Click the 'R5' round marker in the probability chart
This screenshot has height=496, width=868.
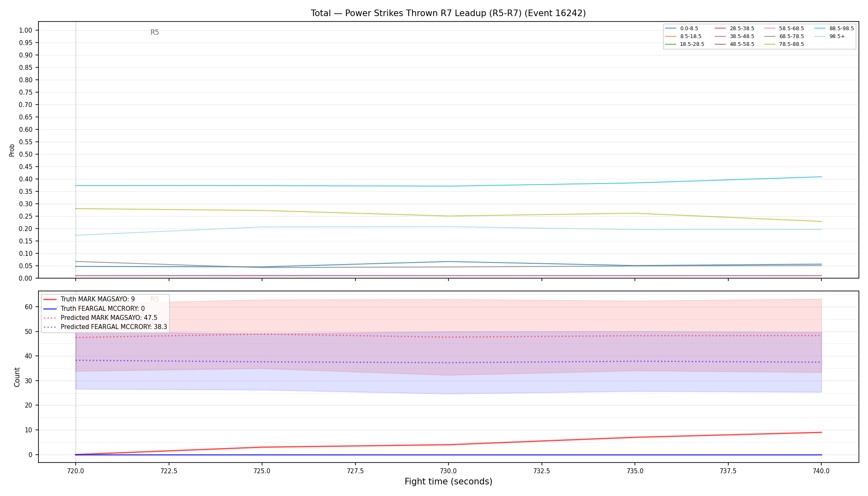click(155, 32)
